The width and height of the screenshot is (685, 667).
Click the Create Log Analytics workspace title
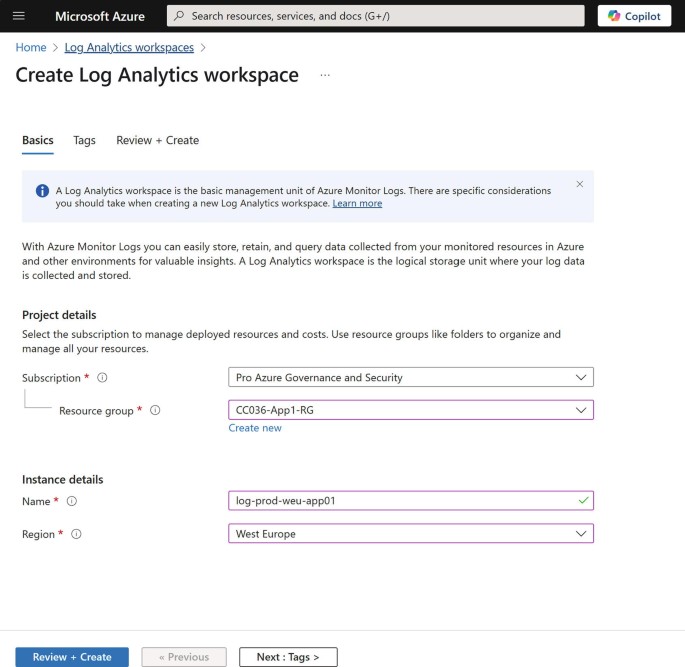pos(157,75)
